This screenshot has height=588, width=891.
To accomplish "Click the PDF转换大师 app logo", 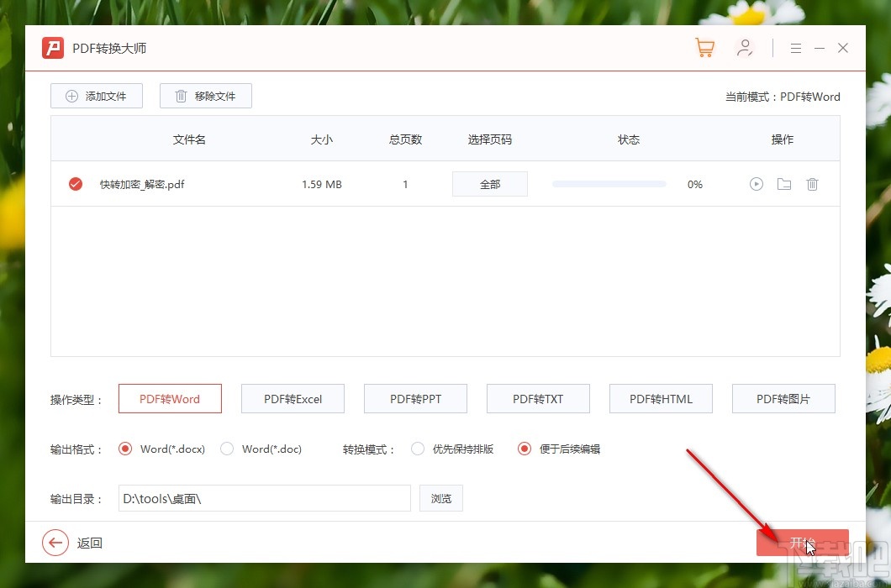I will 53,48.
